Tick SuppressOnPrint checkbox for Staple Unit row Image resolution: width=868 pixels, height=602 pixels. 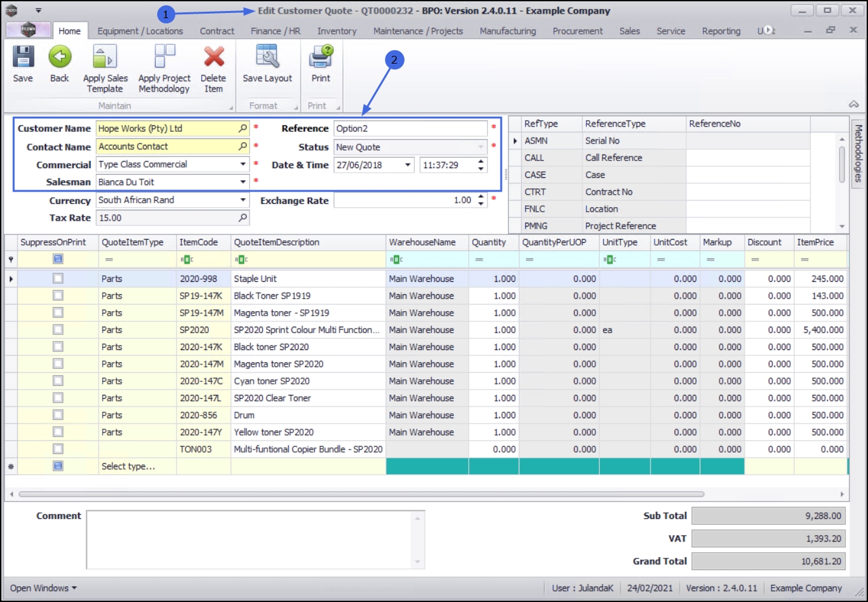coord(58,279)
